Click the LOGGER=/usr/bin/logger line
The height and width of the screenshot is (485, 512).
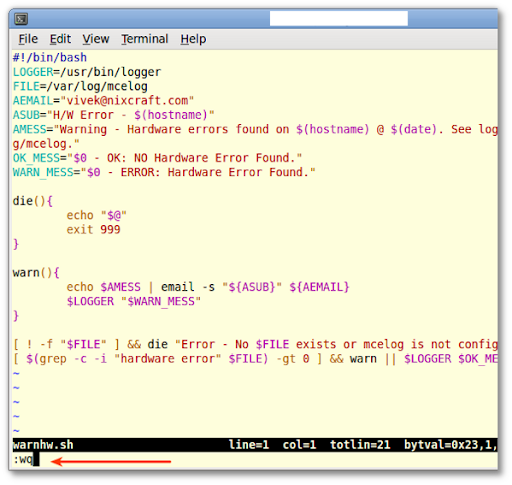tap(87, 72)
